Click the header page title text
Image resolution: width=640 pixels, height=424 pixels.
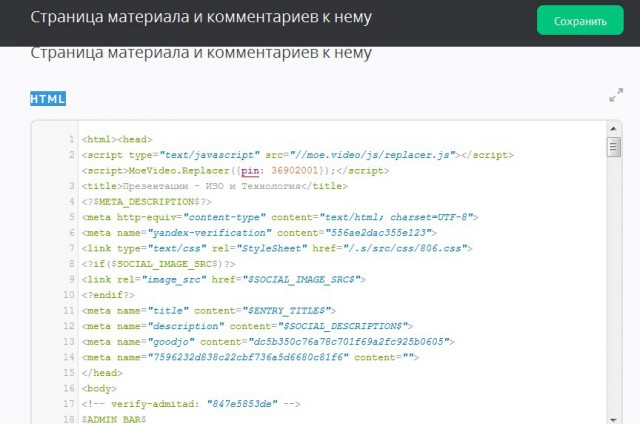[200, 19]
